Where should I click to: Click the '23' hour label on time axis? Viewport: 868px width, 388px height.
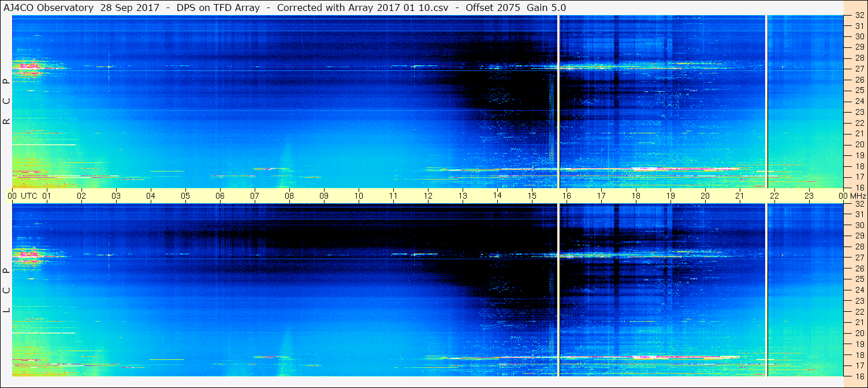click(809, 196)
